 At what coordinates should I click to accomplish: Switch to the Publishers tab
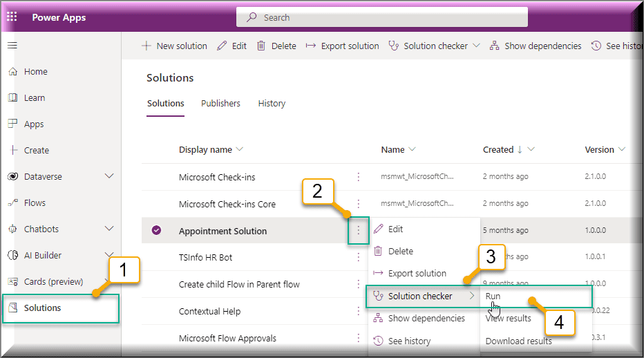[220, 103]
